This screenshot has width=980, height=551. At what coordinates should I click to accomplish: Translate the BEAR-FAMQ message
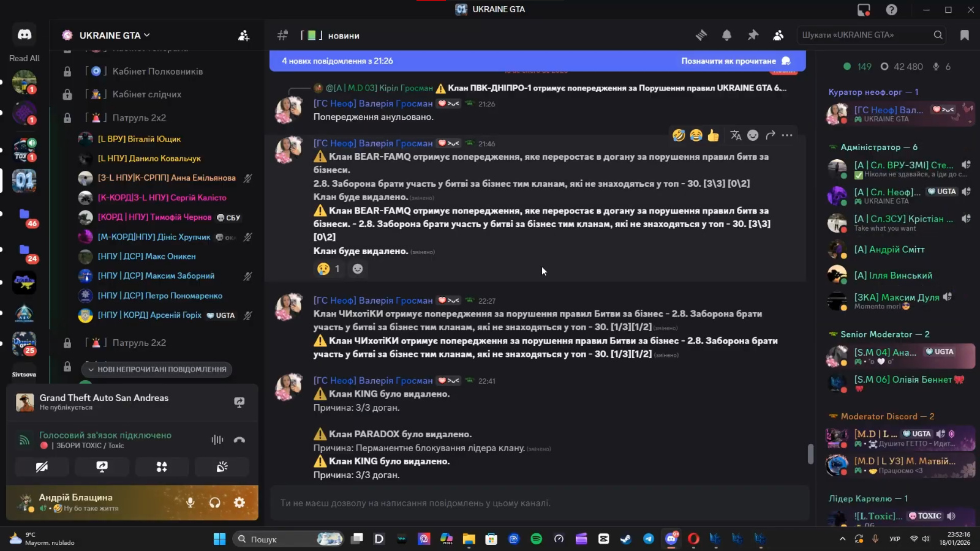736,135
